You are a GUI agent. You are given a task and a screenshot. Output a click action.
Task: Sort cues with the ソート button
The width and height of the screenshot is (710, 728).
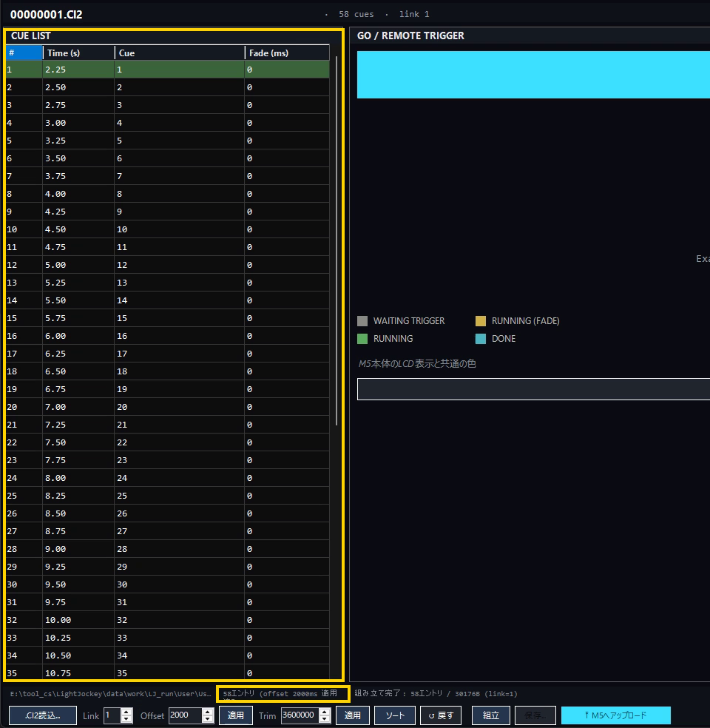pos(395,715)
